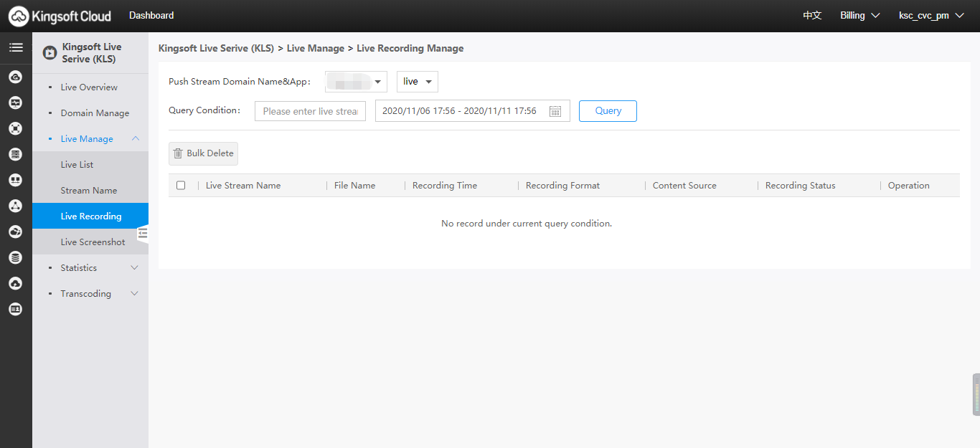
Task: Open the "live" app dropdown
Action: click(418, 82)
